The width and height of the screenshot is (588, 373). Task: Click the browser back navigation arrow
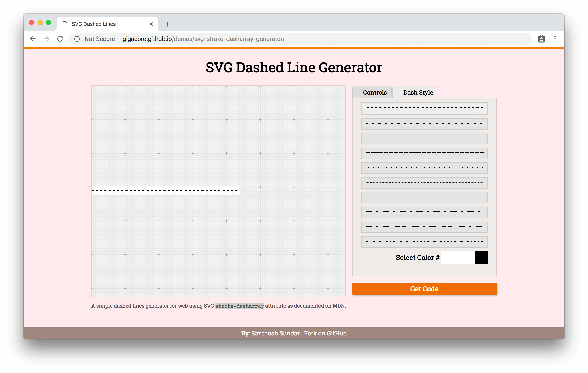coord(34,39)
